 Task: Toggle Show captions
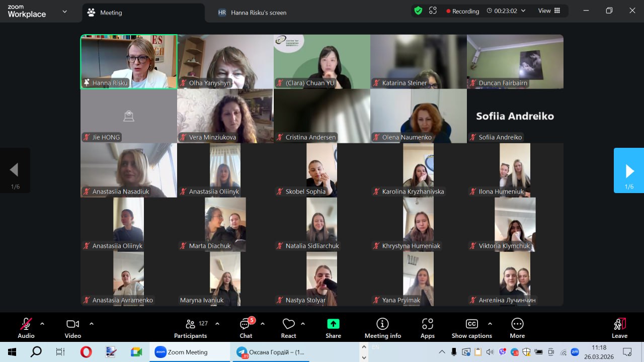pyautogui.click(x=471, y=328)
